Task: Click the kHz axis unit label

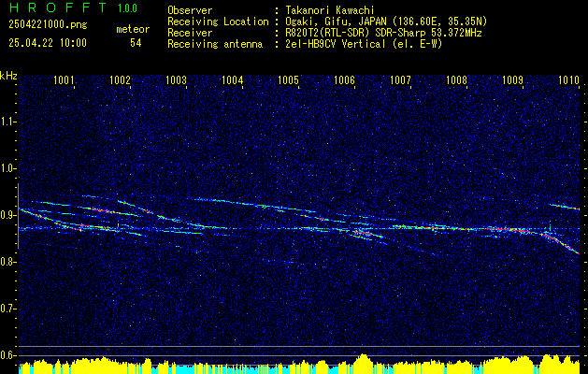Action: [x=8, y=76]
